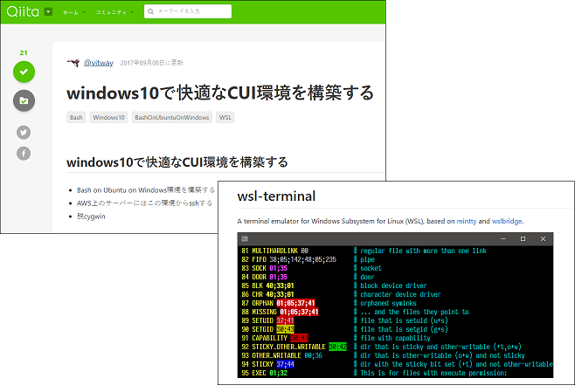Image resolution: width=582 pixels, height=392 pixels.
Task: Maximize the terminal window
Action: (x=523, y=239)
